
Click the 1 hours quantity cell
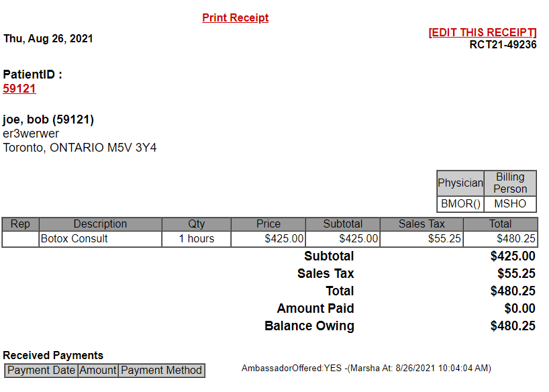196,239
